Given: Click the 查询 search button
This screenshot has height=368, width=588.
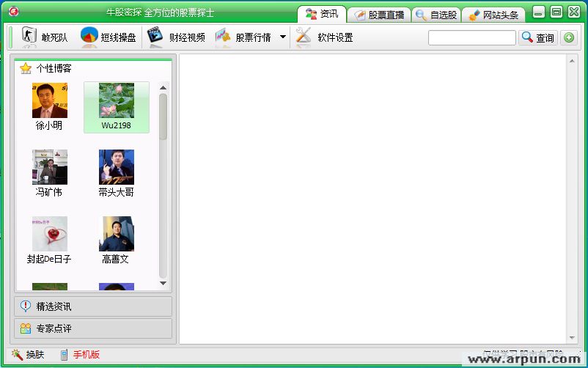Looking at the screenshot, I should 538,37.
